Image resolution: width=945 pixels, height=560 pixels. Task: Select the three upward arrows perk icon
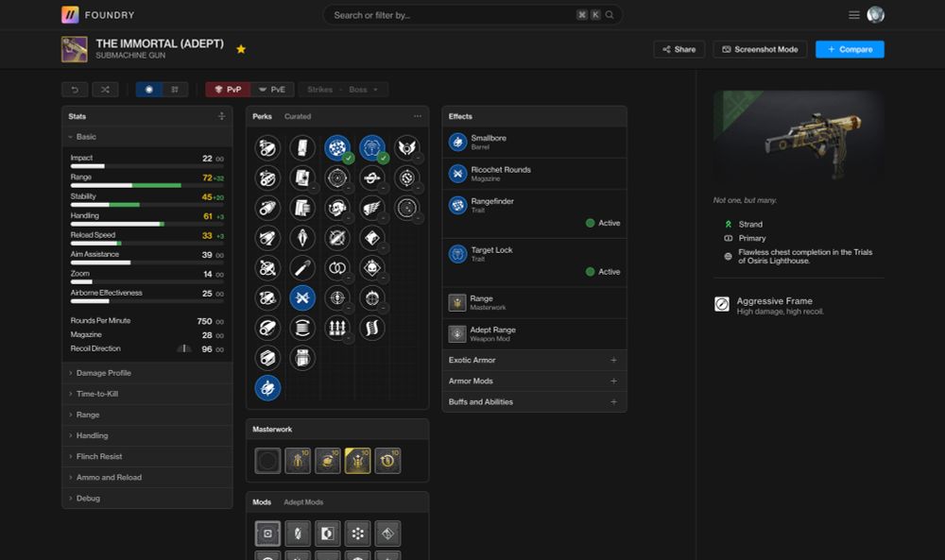[x=337, y=329]
